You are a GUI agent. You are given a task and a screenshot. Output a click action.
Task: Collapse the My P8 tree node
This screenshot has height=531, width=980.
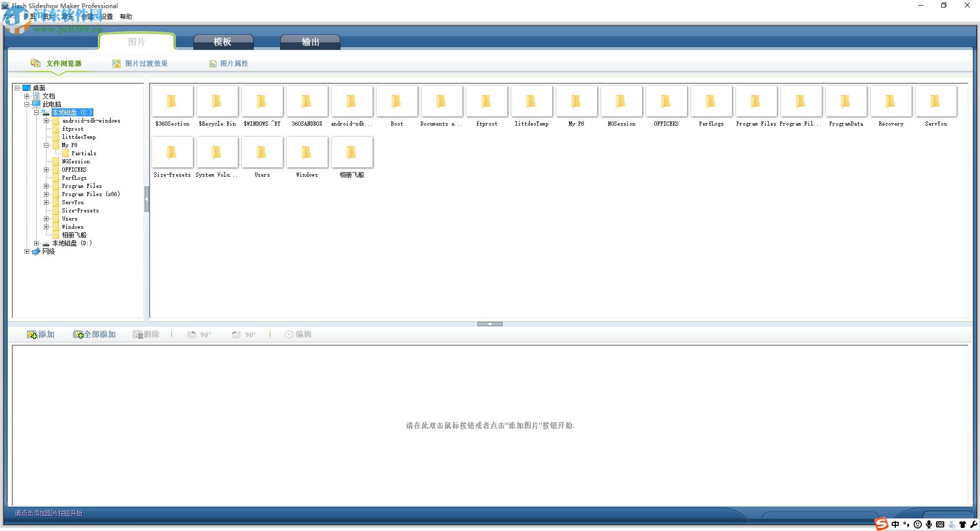(x=46, y=145)
